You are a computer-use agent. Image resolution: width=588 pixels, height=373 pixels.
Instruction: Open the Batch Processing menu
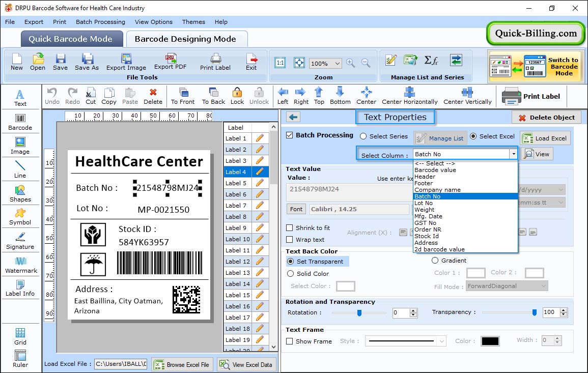(x=100, y=22)
